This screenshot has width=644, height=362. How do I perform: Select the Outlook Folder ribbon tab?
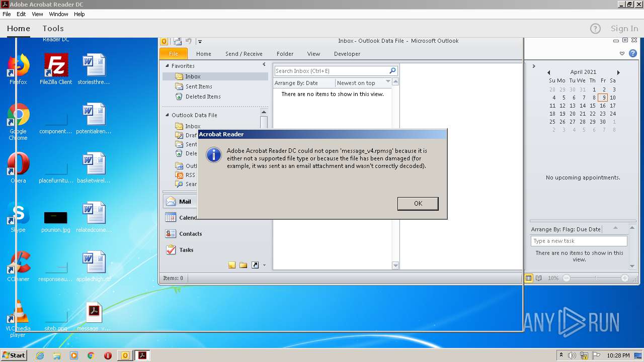coord(285,54)
